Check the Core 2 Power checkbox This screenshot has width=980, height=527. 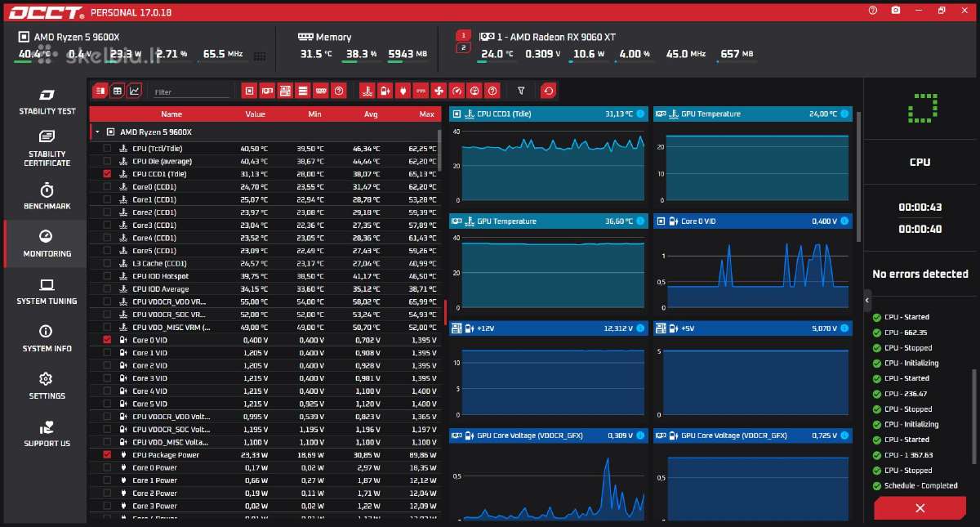coord(107,494)
